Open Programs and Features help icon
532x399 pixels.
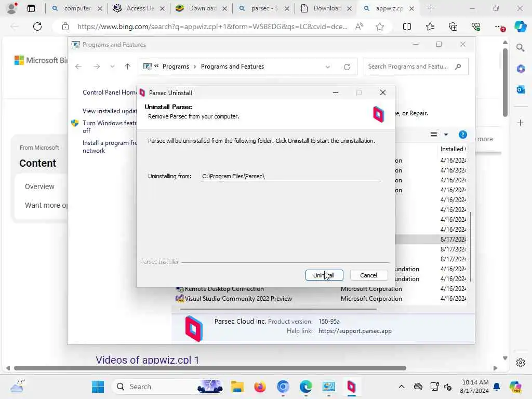click(462, 135)
